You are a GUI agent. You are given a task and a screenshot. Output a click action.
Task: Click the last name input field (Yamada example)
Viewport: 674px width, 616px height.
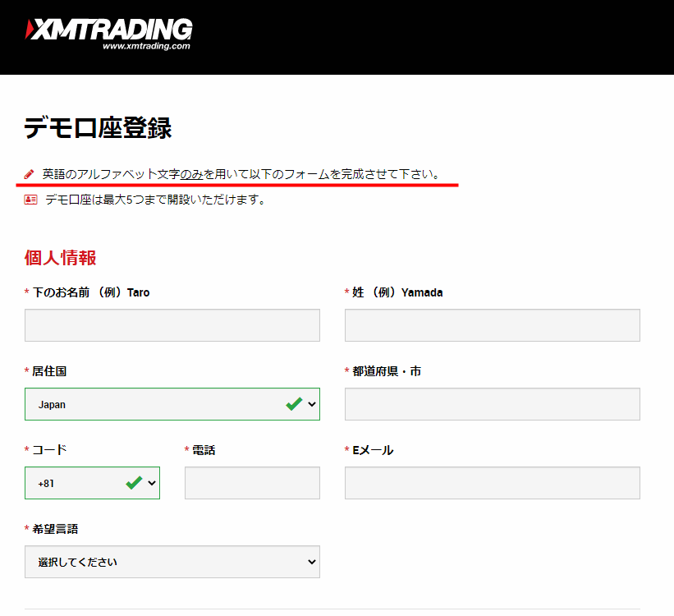point(493,325)
